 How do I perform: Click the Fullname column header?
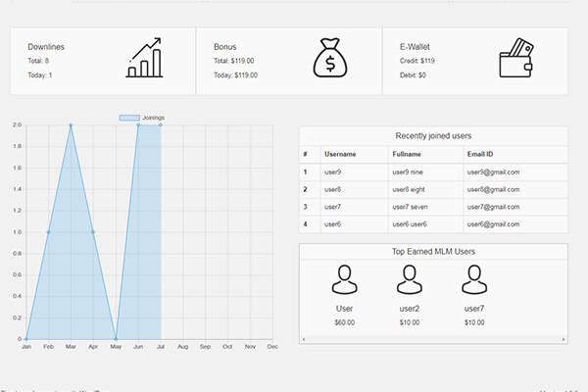pyautogui.click(x=407, y=155)
